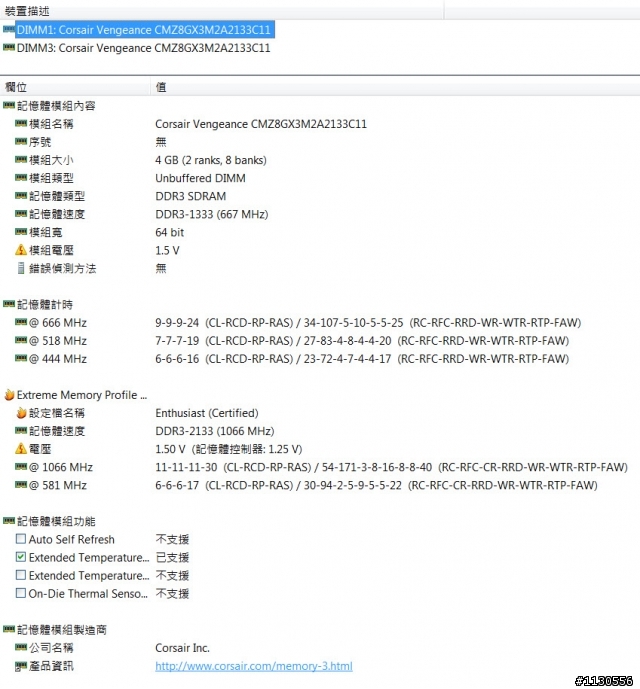Select the 記憶體計時 section label
This screenshot has width=640, height=689.
(x=45, y=305)
